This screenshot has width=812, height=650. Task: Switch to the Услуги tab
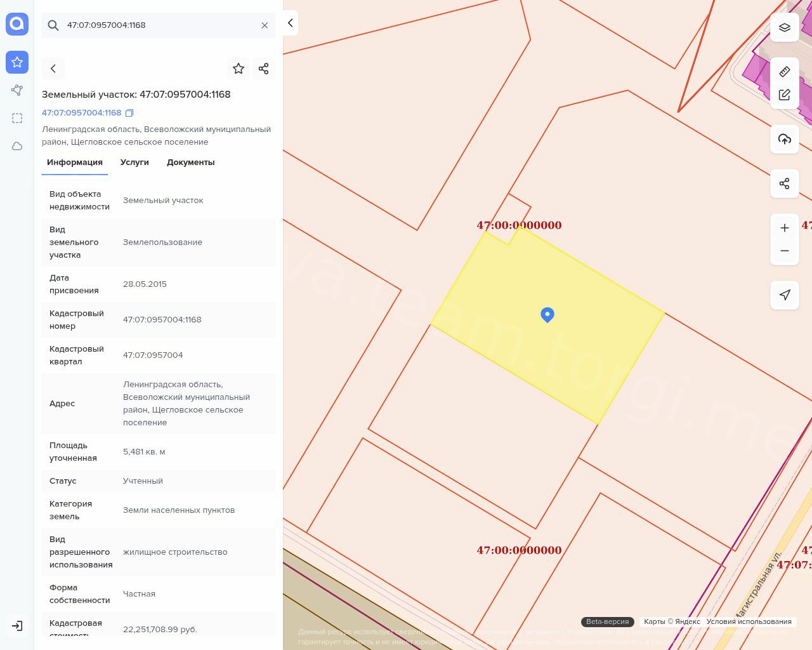point(134,162)
